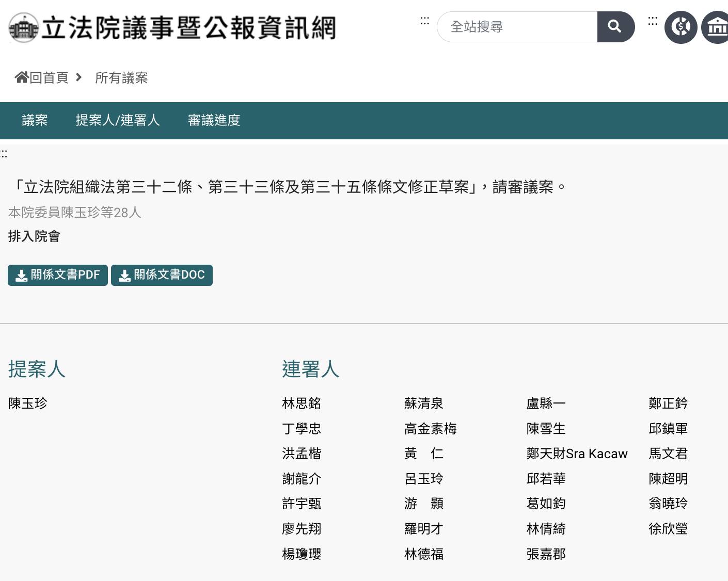This screenshot has width=728, height=581.
Task: Click the institution building icon at top right
Action: click(x=716, y=27)
